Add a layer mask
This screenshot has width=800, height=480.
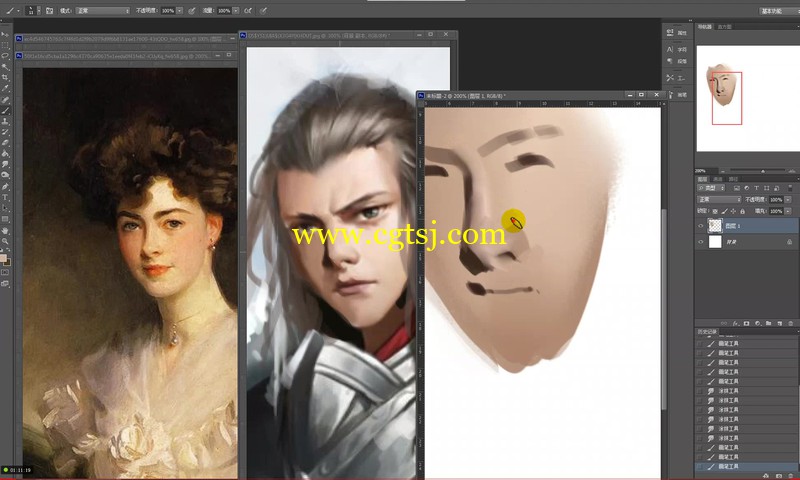pos(746,323)
